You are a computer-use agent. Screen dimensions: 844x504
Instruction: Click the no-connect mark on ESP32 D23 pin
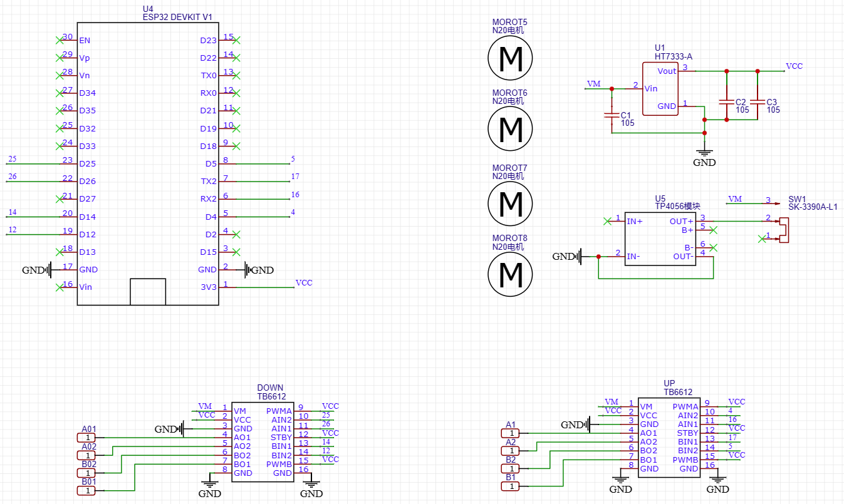click(x=236, y=40)
